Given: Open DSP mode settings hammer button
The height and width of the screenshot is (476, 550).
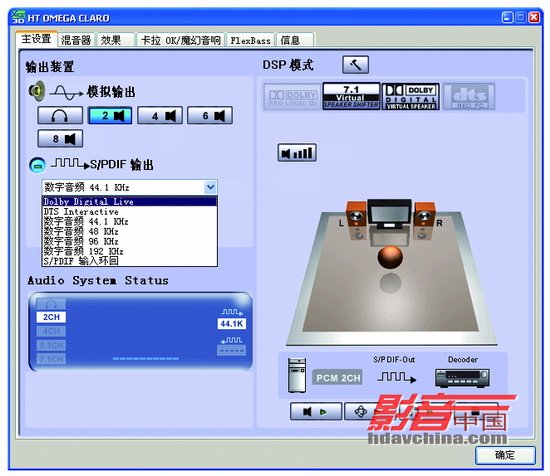Looking at the screenshot, I should pos(355,65).
